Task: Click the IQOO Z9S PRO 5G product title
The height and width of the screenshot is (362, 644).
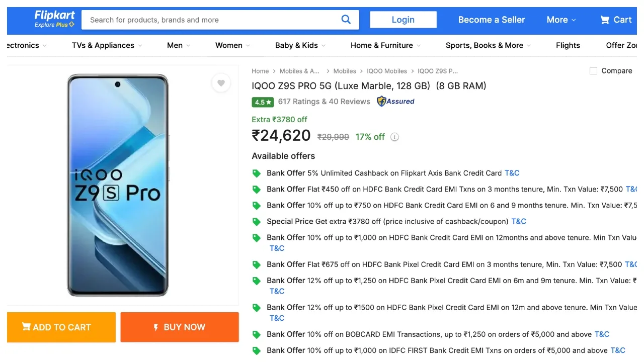Action: coord(369,85)
